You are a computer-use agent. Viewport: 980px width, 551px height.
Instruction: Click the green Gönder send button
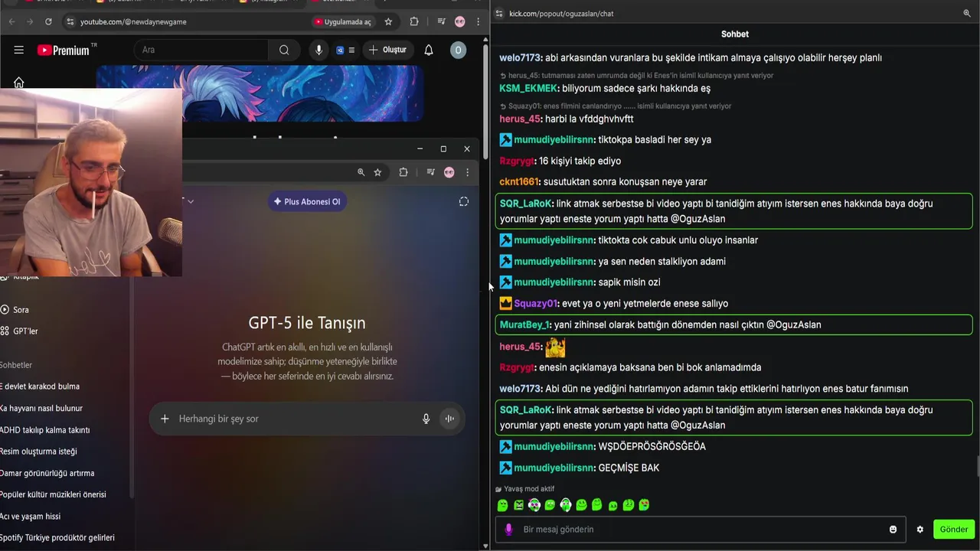954,530
